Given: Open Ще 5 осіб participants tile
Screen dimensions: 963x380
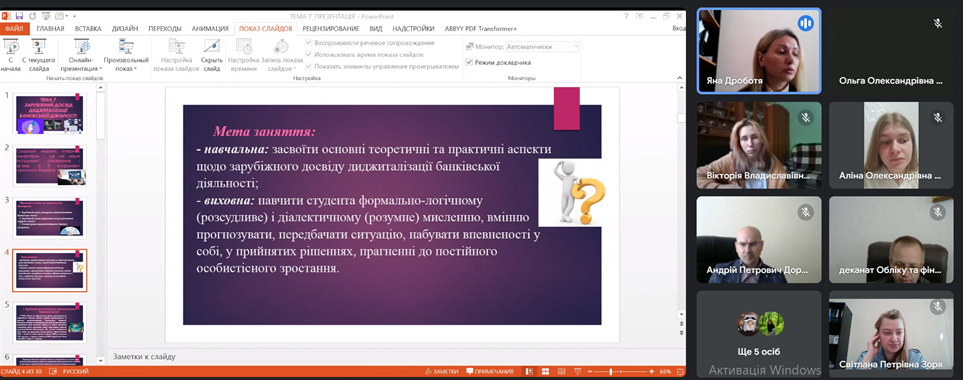Looking at the screenshot, I should (x=759, y=334).
